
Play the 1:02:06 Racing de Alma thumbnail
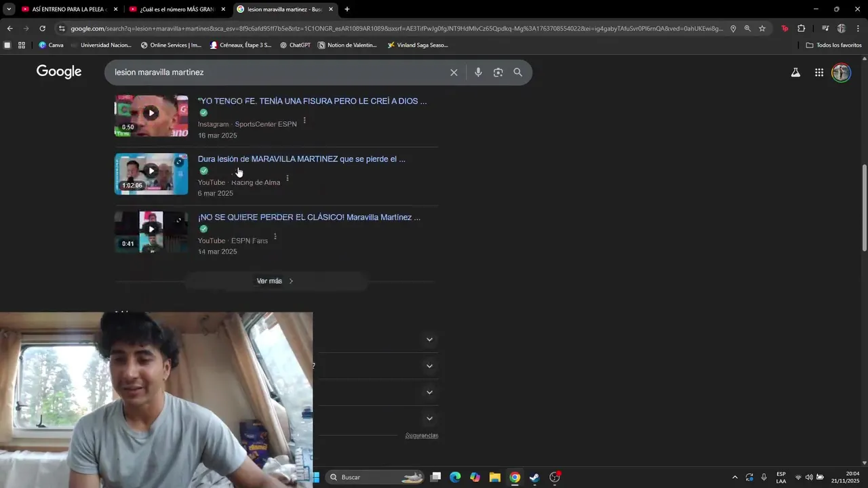click(x=151, y=174)
